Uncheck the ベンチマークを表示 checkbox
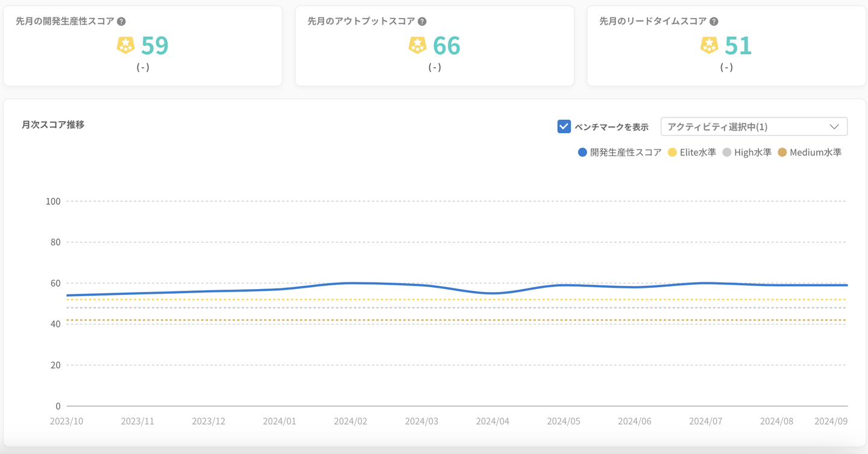This screenshot has width=868, height=454. [564, 126]
